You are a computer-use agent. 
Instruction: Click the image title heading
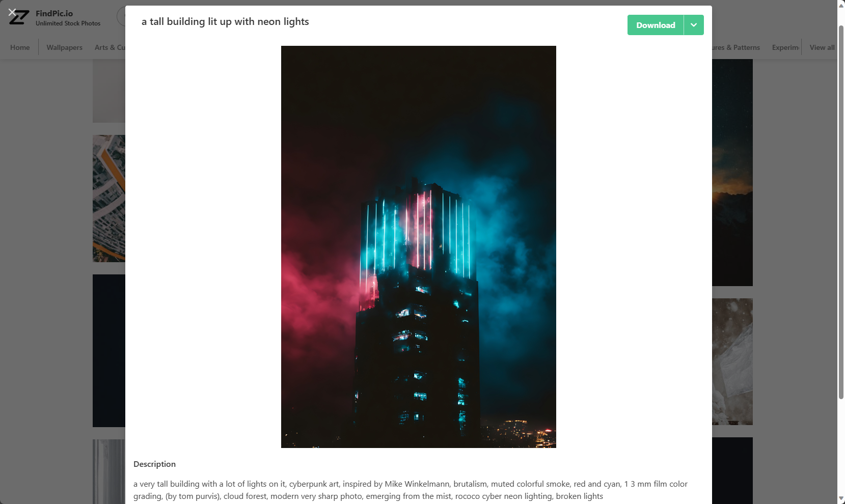click(225, 21)
